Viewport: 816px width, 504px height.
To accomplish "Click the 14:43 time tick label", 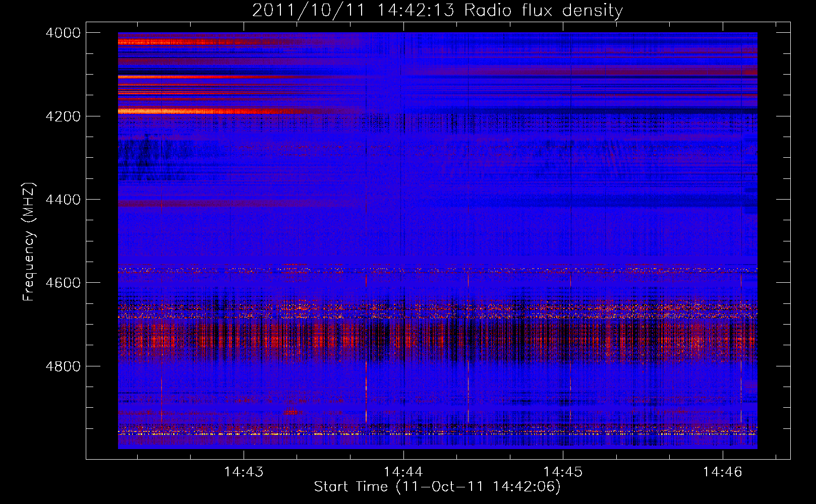I will tap(244, 472).
